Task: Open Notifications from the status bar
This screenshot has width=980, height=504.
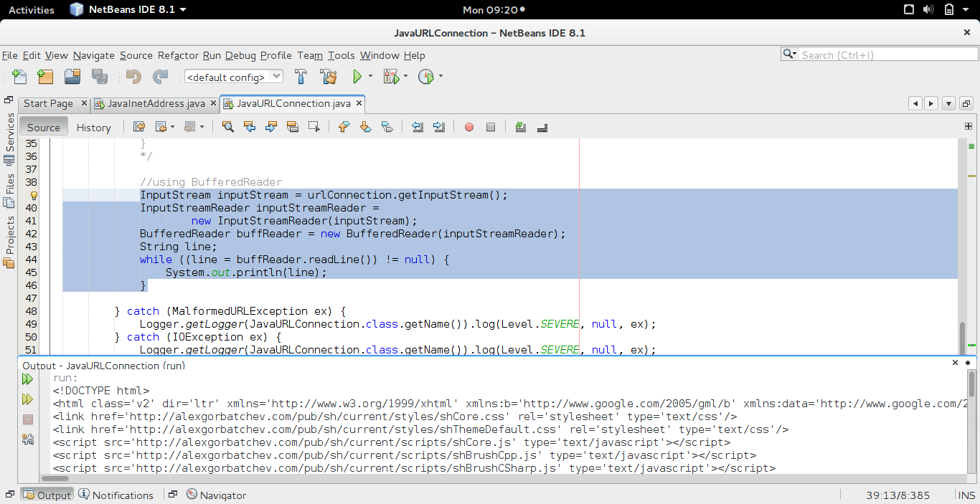Action: 116,495
